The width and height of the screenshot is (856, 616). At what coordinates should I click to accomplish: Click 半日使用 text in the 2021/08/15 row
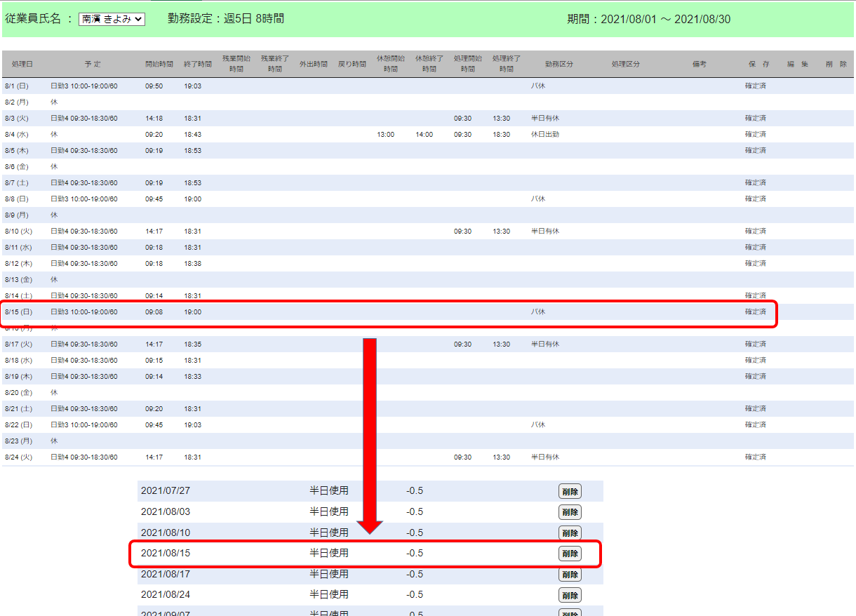329,554
